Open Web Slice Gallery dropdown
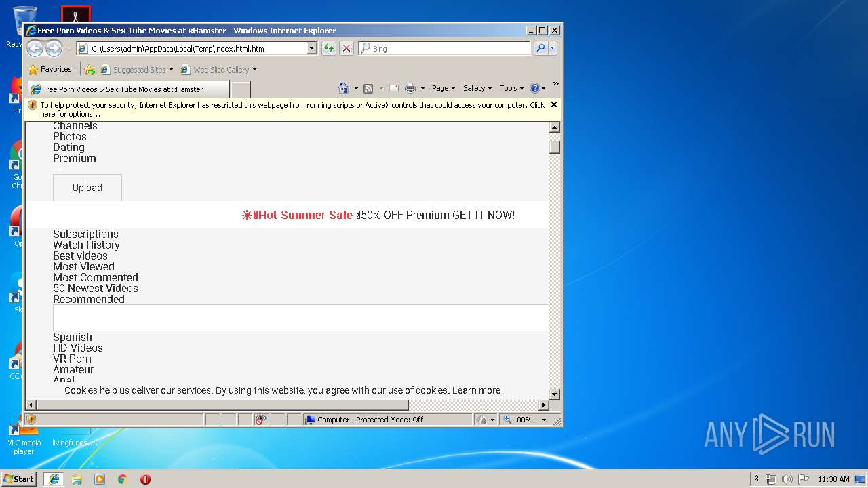This screenshot has height=488, width=868. (254, 70)
